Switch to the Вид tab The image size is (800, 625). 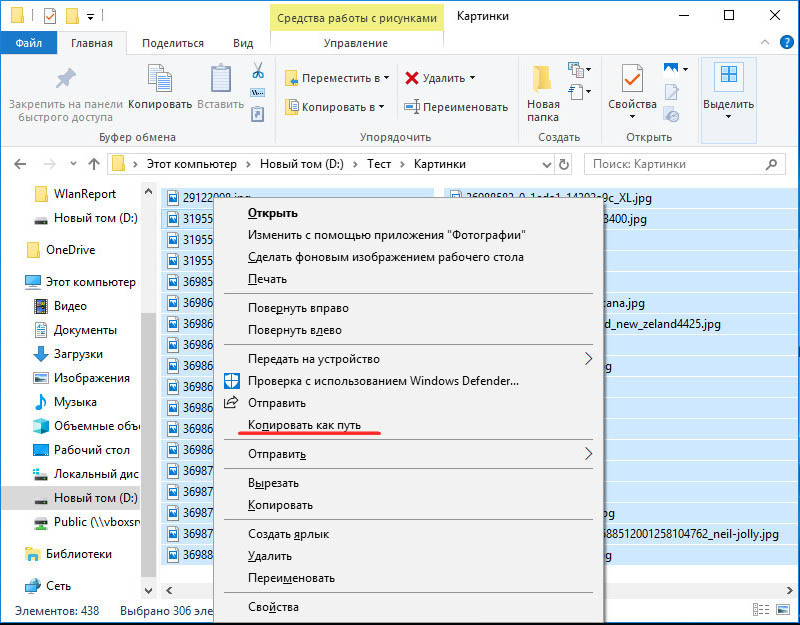243,43
